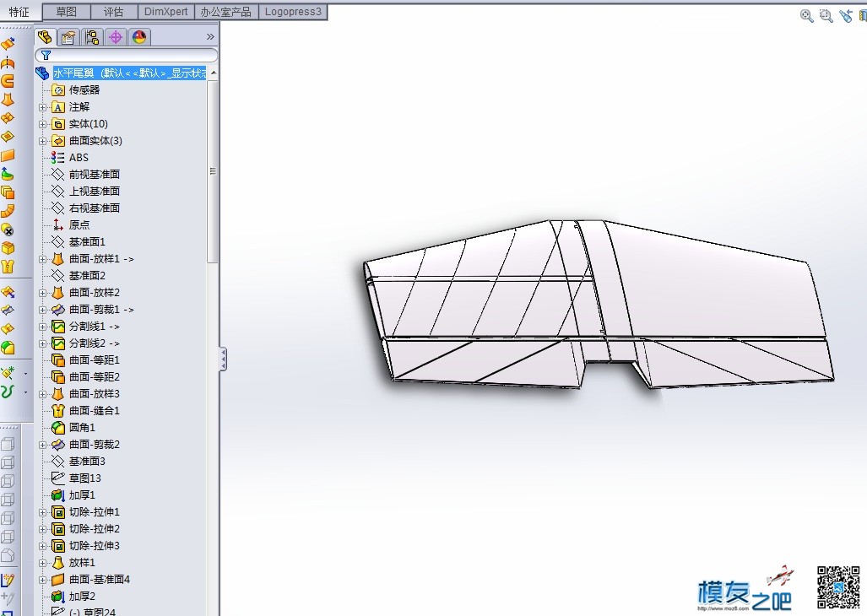Expand the 曲面-放样1 feature

tap(42, 259)
